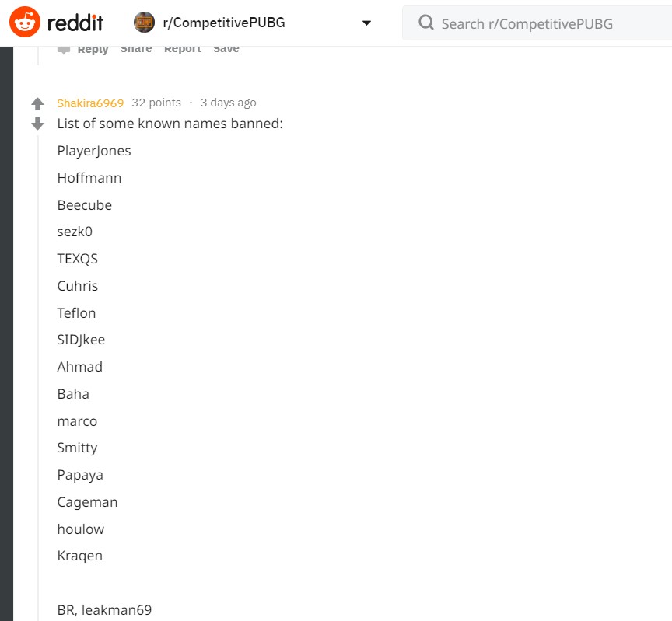Screen dimensions: 672x621
Task: Click the 32 points score text
Action: [156, 103]
